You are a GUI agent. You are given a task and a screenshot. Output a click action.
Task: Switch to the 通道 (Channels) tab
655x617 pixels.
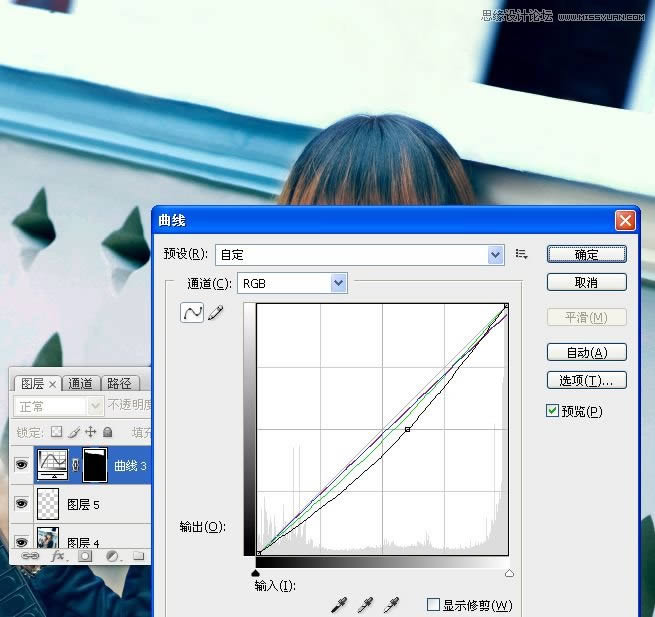click(81, 383)
